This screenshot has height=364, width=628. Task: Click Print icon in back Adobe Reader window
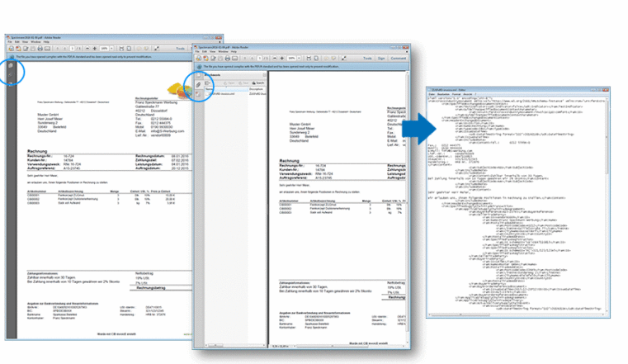click(x=40, y=49)
